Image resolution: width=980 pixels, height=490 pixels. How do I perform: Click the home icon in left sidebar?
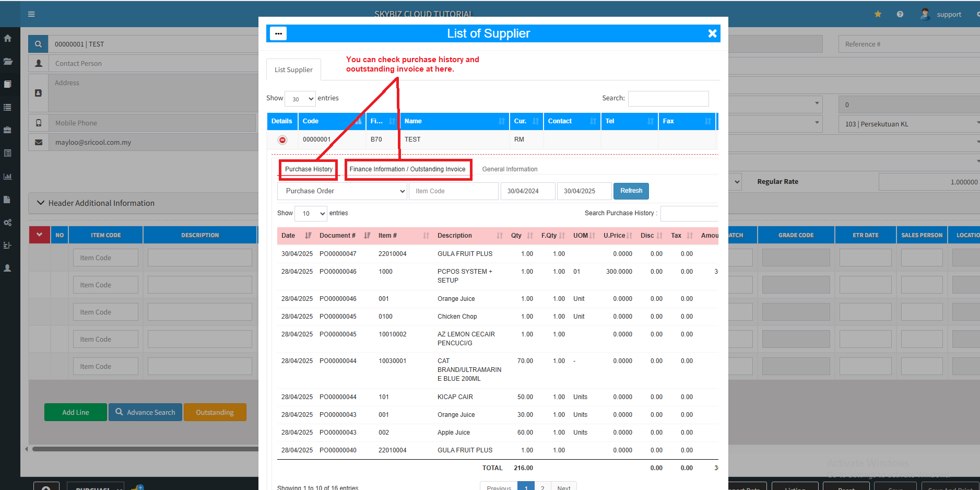pyautogui.click(x=8, y=38)
